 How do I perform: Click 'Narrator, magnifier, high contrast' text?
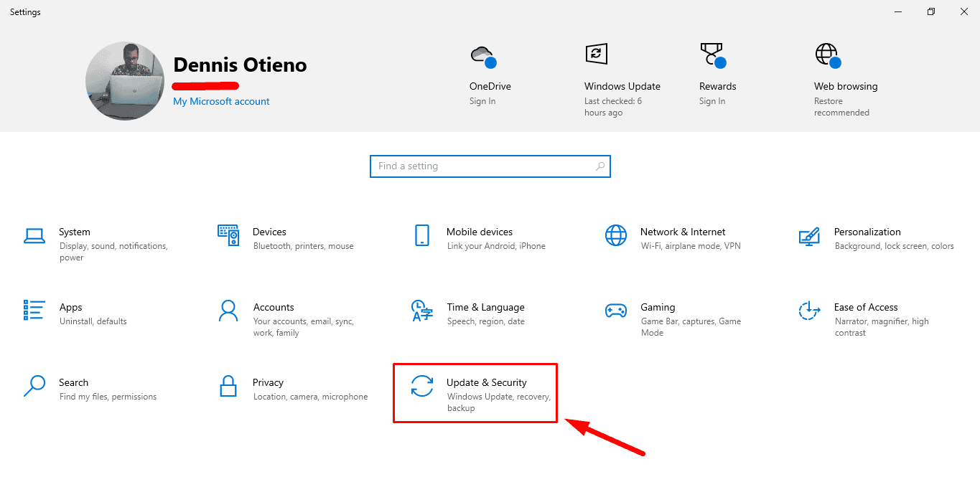click(882, 327)
